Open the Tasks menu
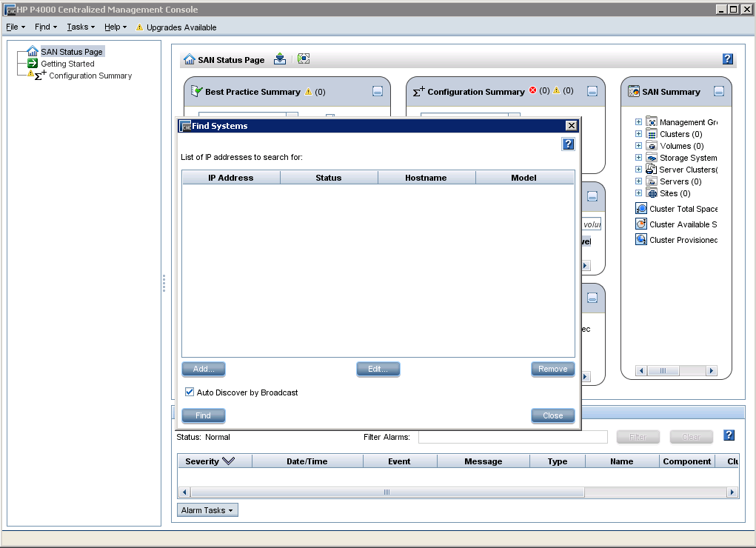 pyautogui.click(x=80, y=27)
